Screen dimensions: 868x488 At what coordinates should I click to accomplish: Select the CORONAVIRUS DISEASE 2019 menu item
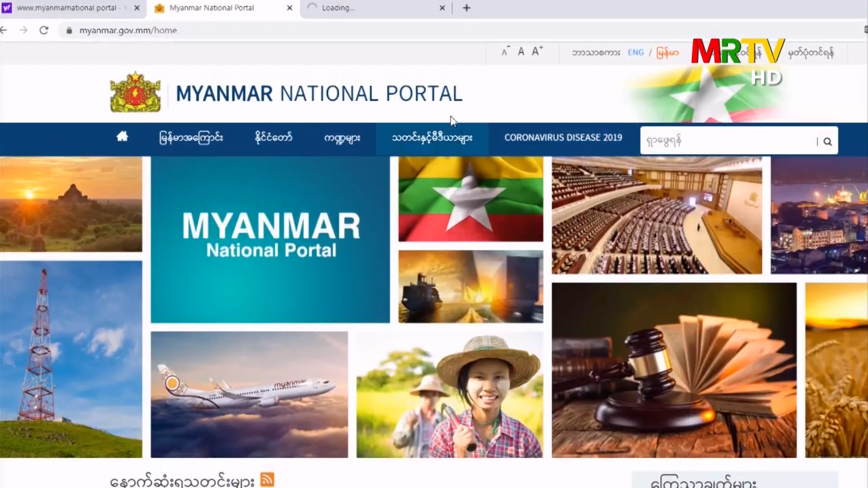point(563,137)
